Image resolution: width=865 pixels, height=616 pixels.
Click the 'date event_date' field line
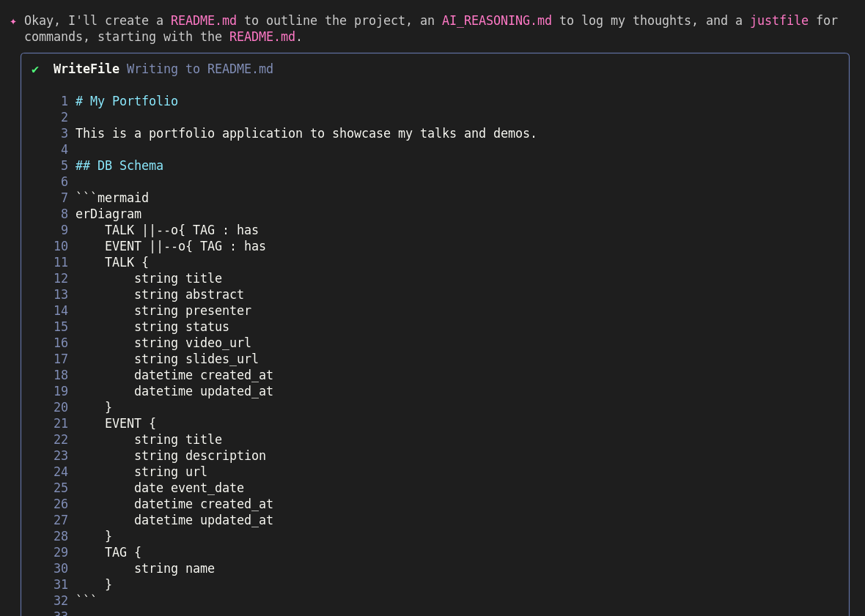pos(188,488)
